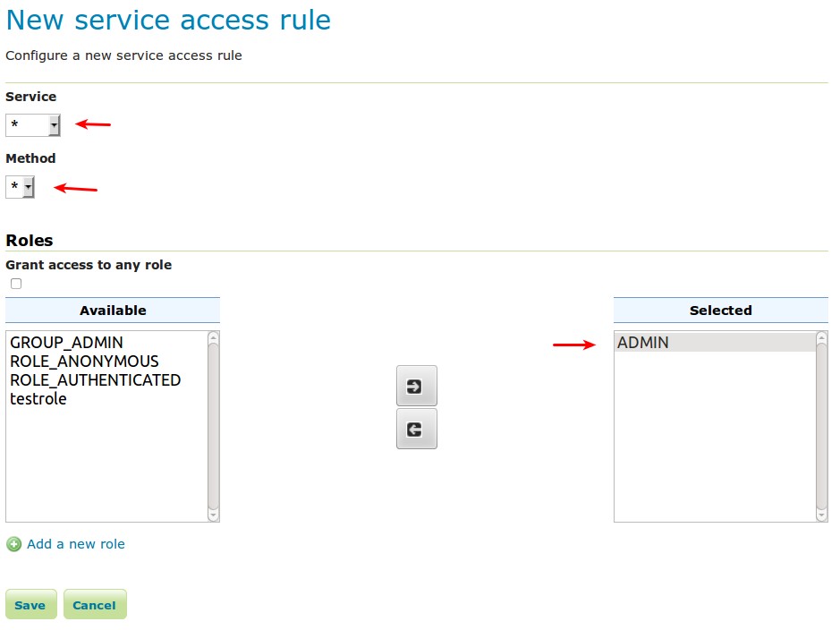Select GROUP_ADMIN in the Available list

tap(66, 343)
